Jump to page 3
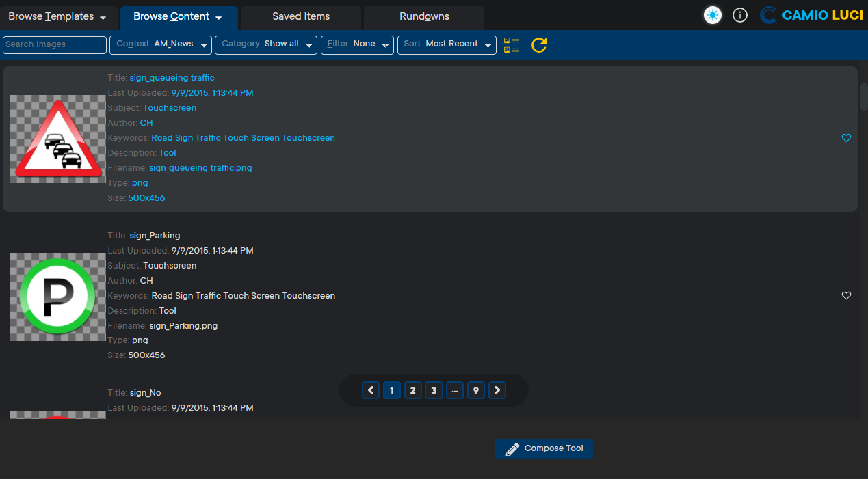 click(x=434, y=390)
